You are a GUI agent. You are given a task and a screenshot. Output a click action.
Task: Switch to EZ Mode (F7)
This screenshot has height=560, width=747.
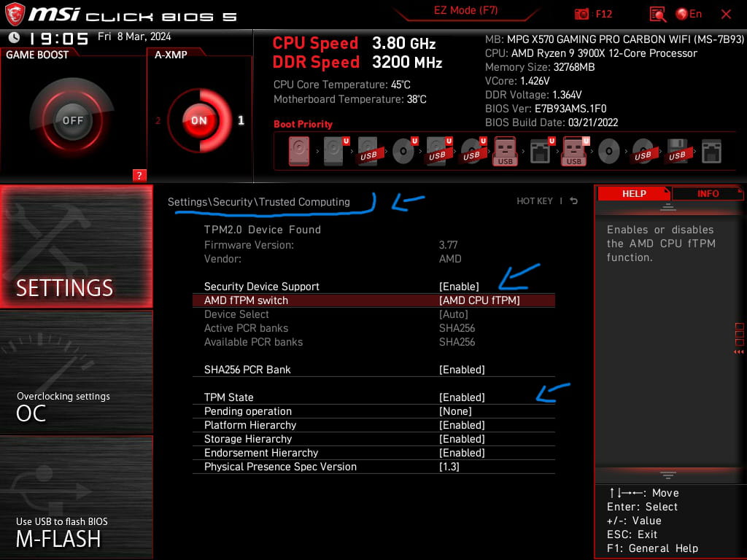pos(465,10)
